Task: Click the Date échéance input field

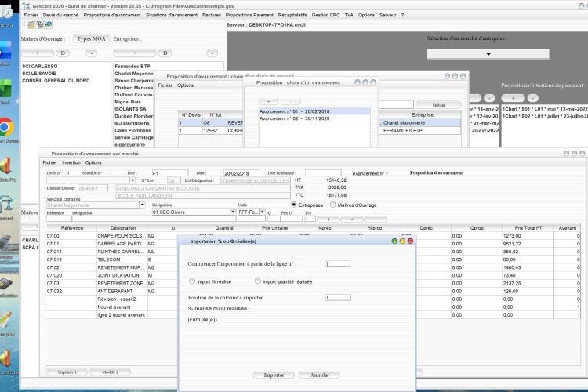Action: coord(323,172)
